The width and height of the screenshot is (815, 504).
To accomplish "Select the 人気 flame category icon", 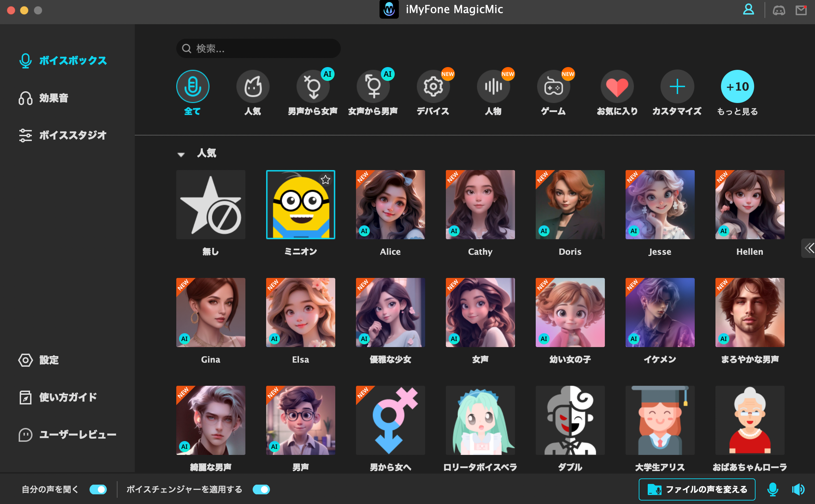I will 253,86.
